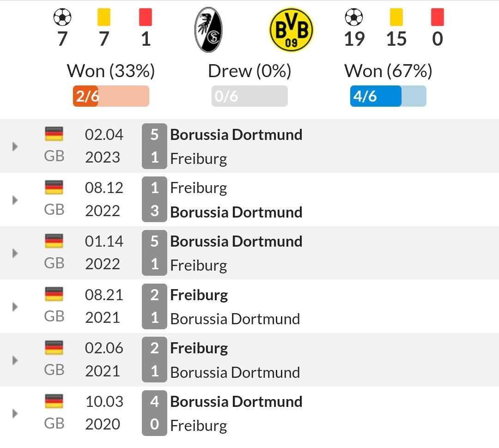
Task: Click Freiburg's yellow card icon
Action: coord(104,17)
